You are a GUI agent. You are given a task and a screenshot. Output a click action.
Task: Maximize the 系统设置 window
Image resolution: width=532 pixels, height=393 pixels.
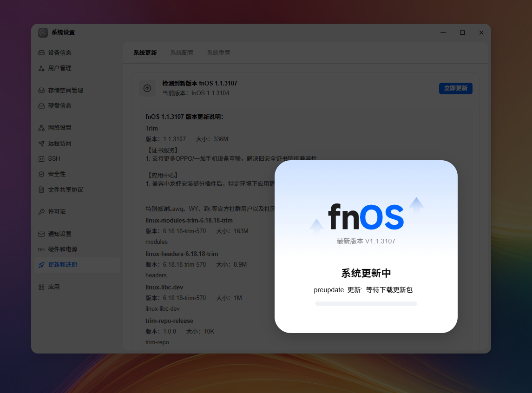[x=462, y=33]
